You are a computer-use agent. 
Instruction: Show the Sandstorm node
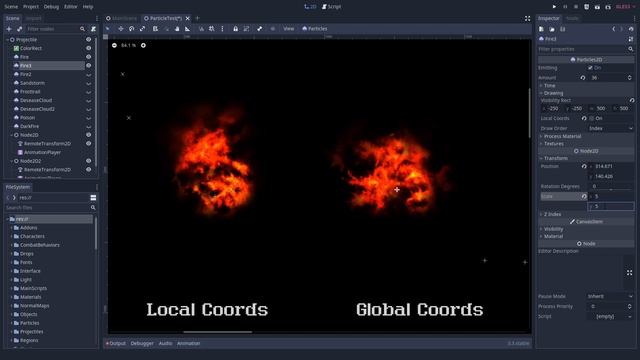[x=88, y=83]
